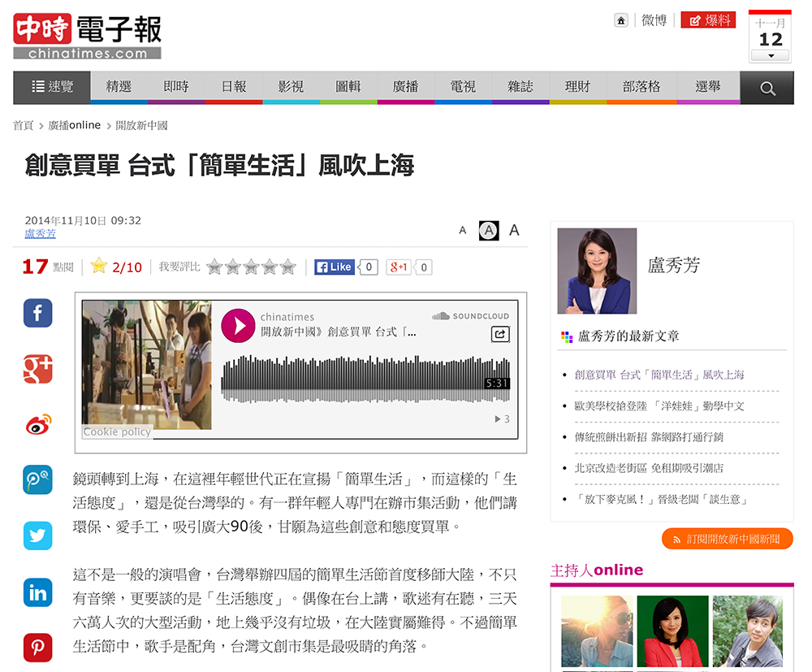Image resolution: width=812 pixels, height=672 pixels.
Task: Share article via Google+ sidebar icon
Action: pos(38,369)
